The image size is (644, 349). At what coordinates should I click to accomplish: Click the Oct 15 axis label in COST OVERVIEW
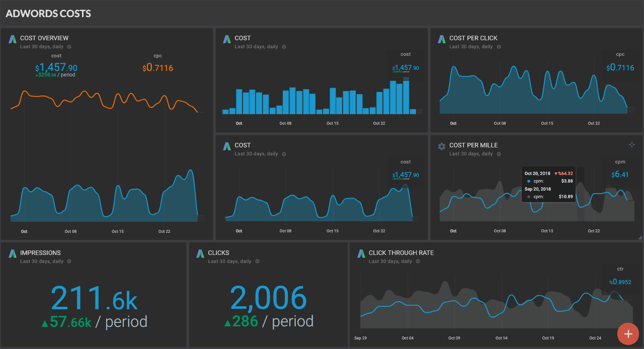point(118,231)
